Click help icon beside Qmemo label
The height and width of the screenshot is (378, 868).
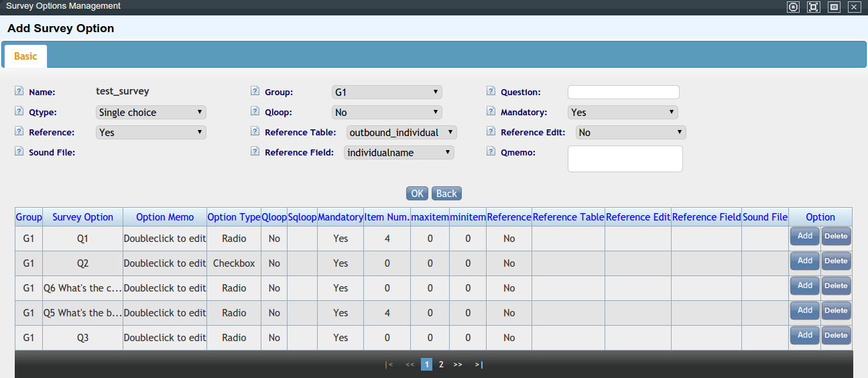click(491, 151)
